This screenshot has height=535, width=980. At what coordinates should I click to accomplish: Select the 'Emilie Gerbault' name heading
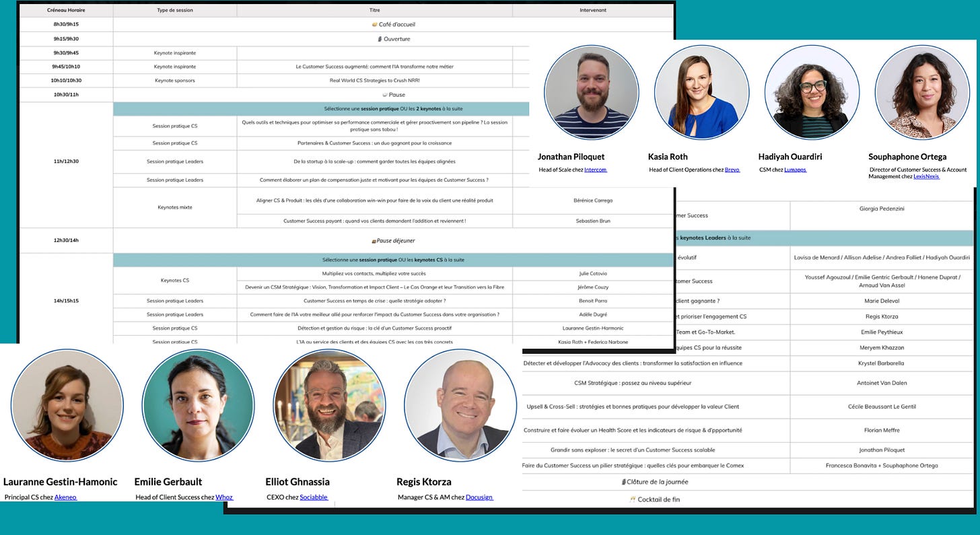[168, 482]
